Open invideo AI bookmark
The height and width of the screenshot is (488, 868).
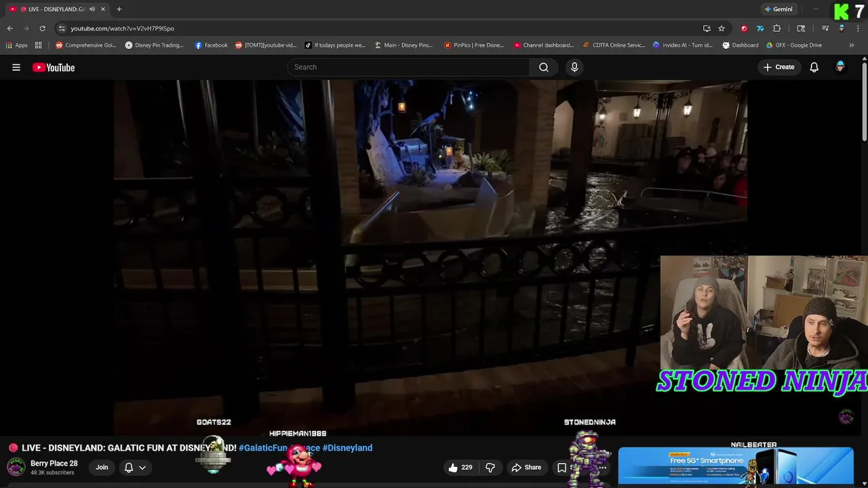(683, 45)
